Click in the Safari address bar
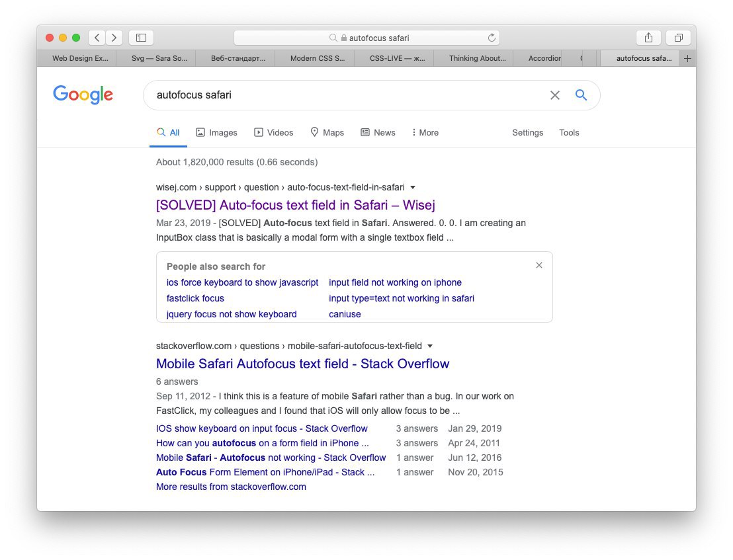Viewport: 733px width, 560px height. 366,38
